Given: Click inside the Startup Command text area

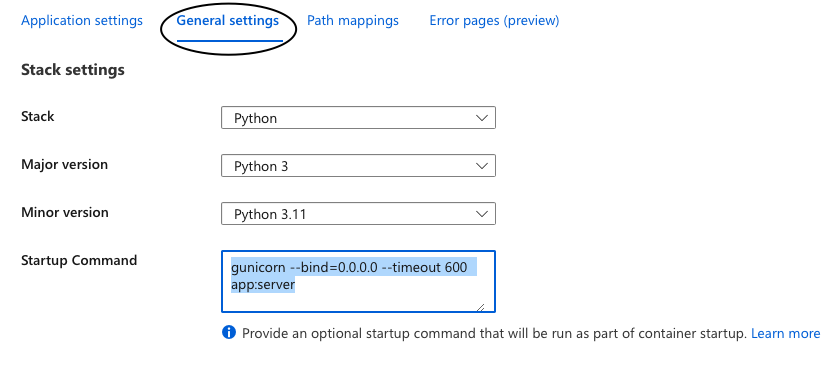Looking at the screenshot, I should 358,281.
